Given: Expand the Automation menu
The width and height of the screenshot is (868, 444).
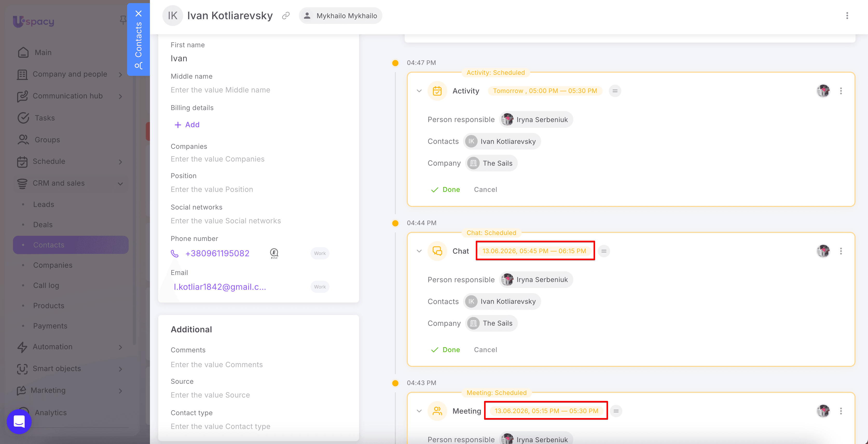Looking at the screenshot, I should tap(70, 347).
